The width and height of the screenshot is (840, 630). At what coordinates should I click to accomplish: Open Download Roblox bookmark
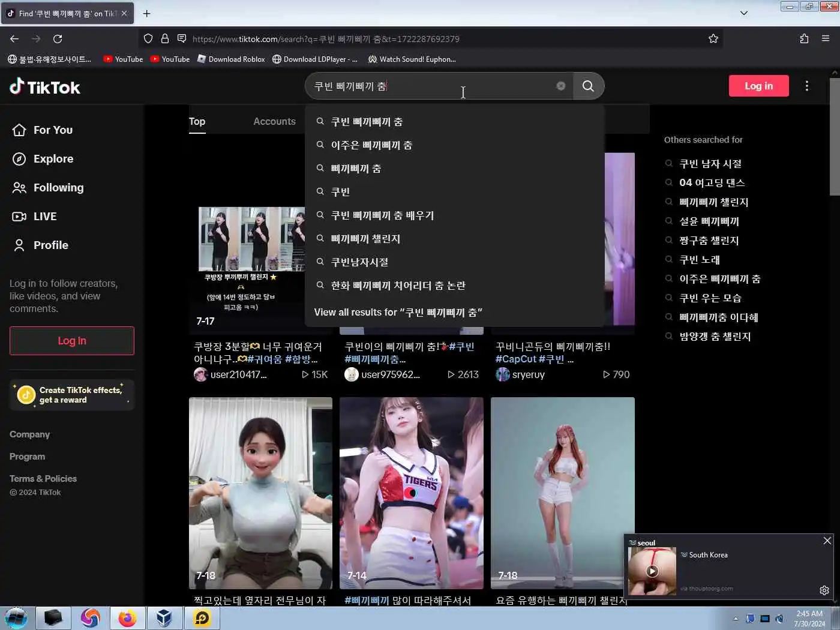[x=231, y=59]
